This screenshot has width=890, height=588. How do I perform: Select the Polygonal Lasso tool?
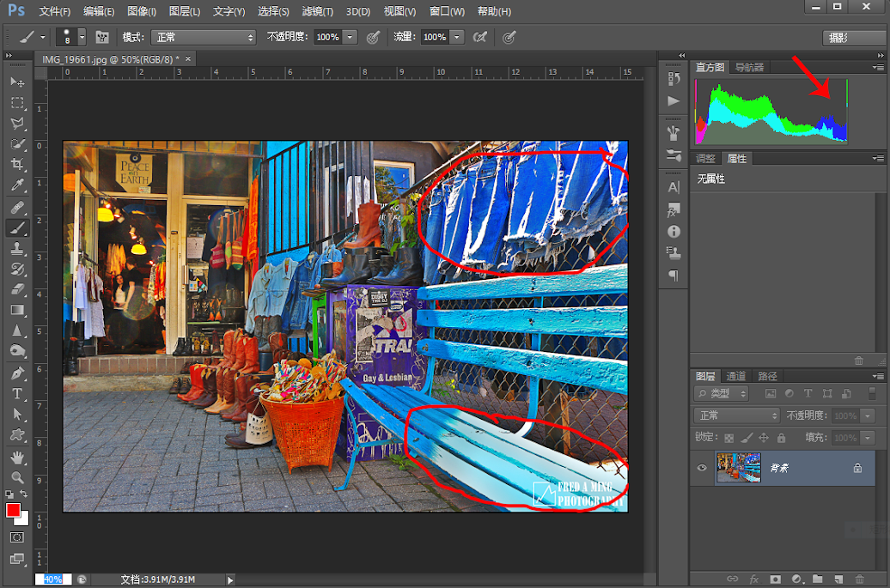pyautogui.click(x=17, y=123)
